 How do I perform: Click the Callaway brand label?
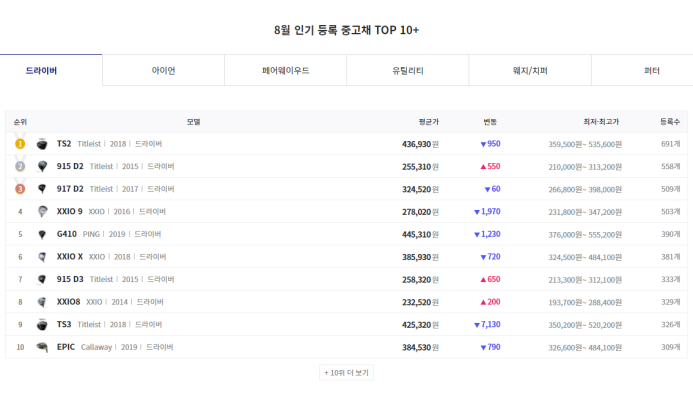pyautogui.click(x=96, y=347)
